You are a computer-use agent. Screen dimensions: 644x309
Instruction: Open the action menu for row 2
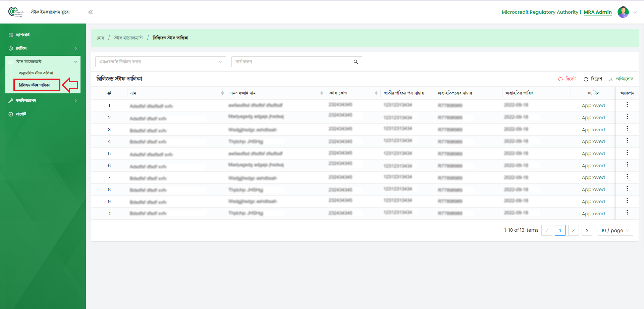[627, 117]
